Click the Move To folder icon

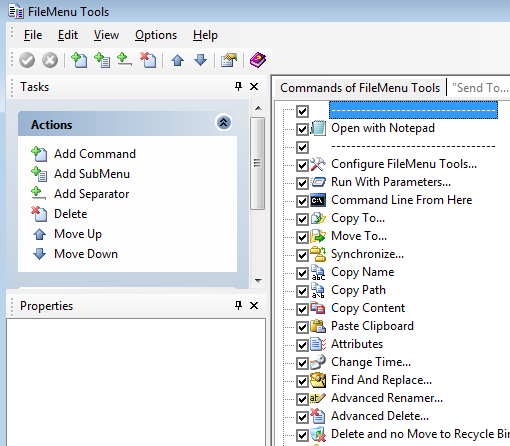318,236
